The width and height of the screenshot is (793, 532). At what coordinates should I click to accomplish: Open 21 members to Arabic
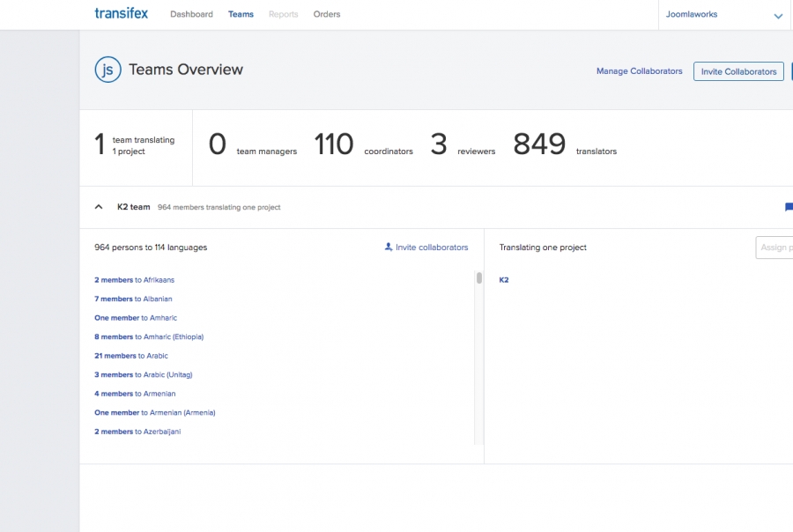click(x=131, y=356)
